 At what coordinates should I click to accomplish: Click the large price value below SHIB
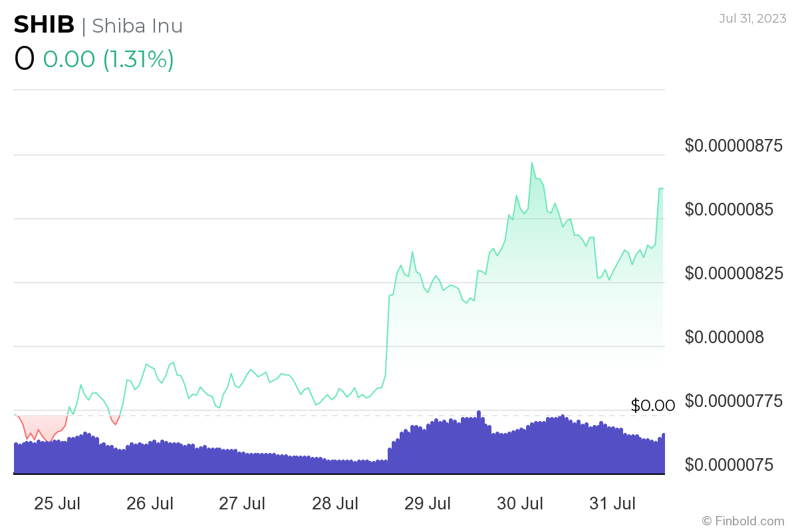(x=24, y=59)
